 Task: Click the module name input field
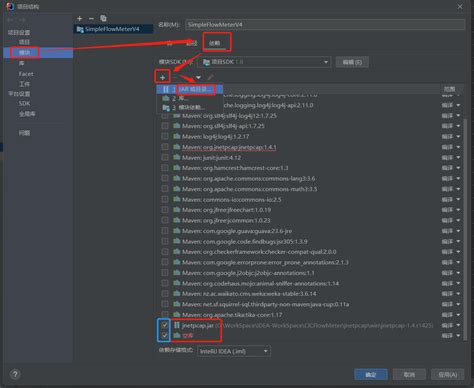pos(325,25)
